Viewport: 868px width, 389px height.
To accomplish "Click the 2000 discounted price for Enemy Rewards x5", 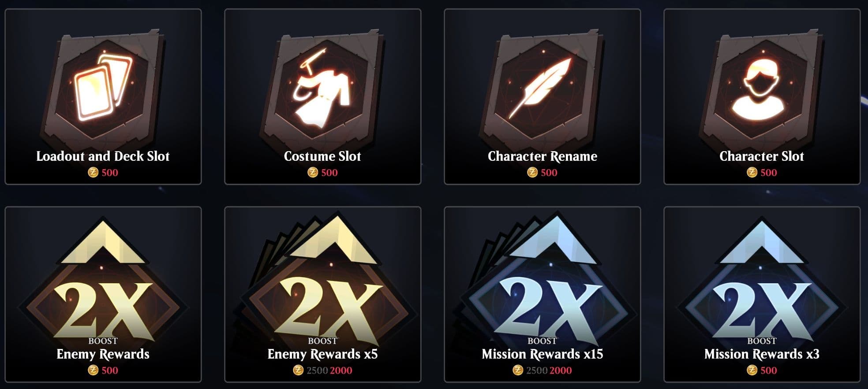I will click(x=341, y=370).
